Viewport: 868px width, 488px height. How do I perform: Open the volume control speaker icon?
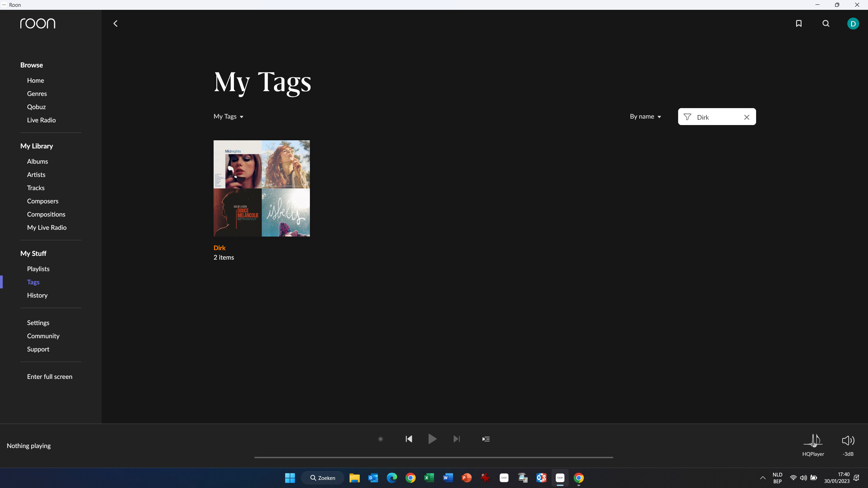[x=848, y=441]
